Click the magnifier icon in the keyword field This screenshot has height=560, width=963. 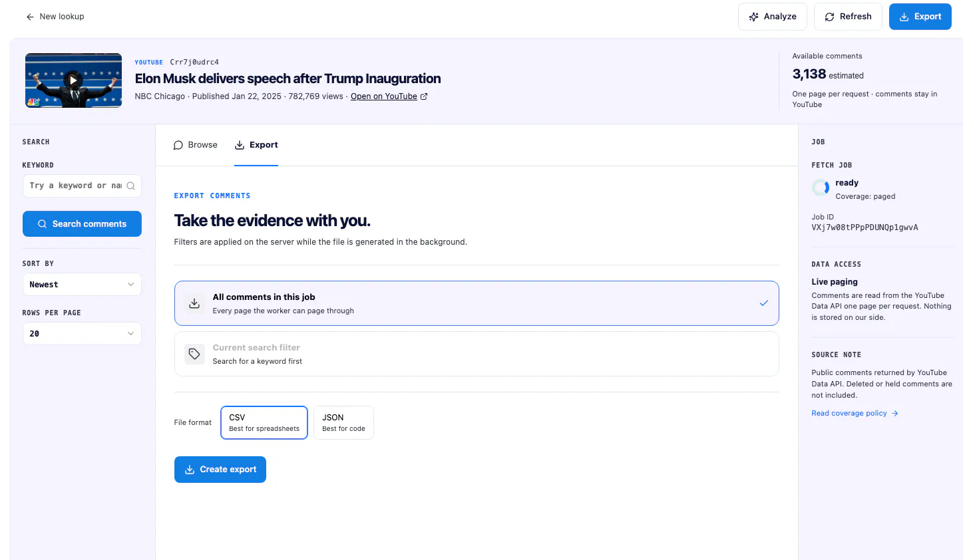[x=131, y=186]
